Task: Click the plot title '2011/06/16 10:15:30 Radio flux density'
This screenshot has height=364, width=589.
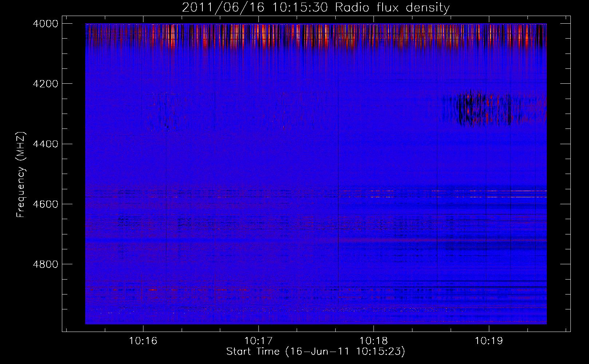Action: 316,8
